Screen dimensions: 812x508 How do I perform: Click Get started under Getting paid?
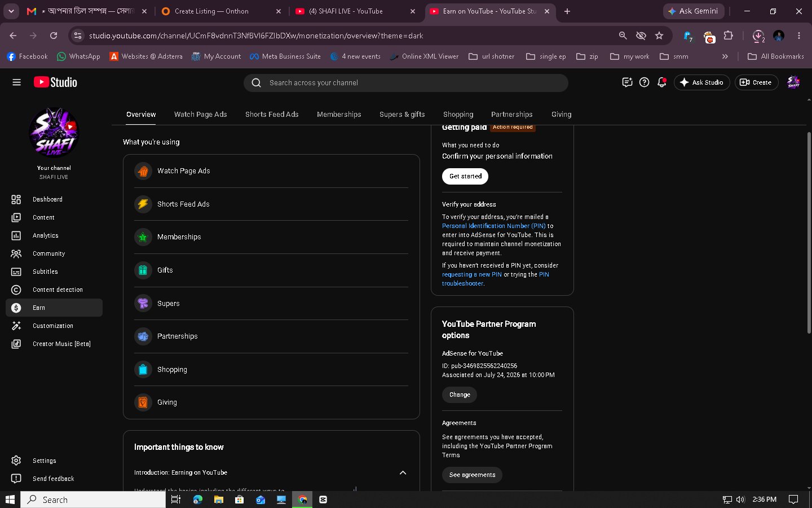465,176
